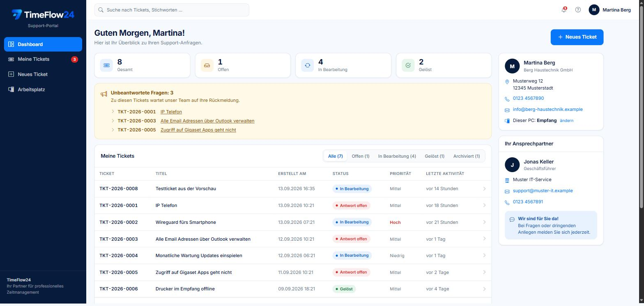Click the phone icon beside 0123 4567891
This screenshot has height=306, width=644.
(x=507, y=202)
